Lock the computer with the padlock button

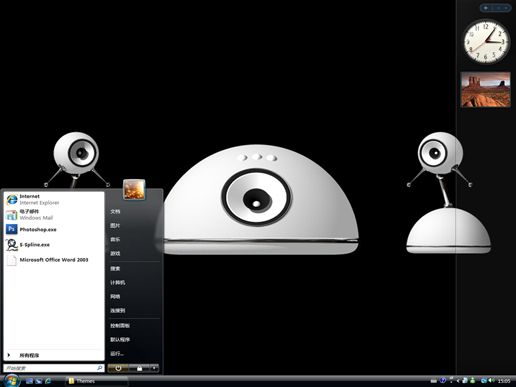(139, 368)
